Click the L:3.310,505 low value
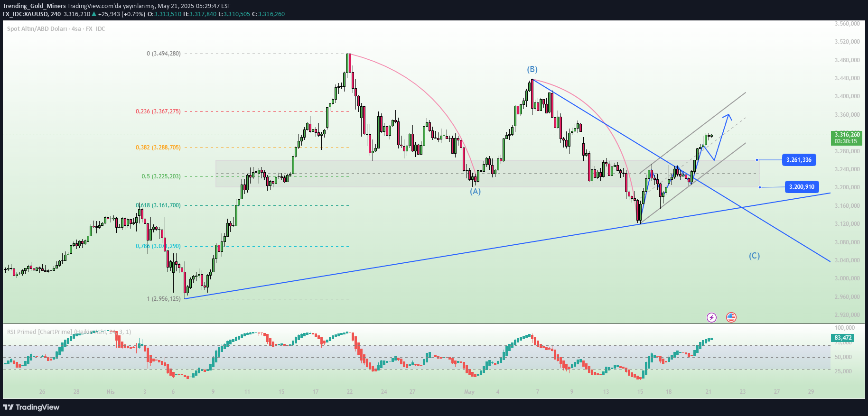 234,14
